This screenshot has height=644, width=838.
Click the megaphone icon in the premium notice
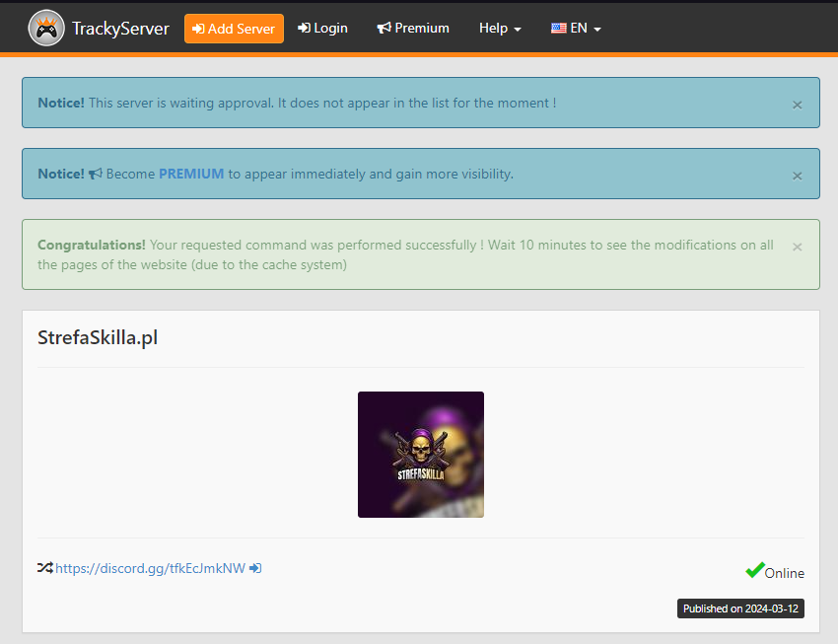95,174
